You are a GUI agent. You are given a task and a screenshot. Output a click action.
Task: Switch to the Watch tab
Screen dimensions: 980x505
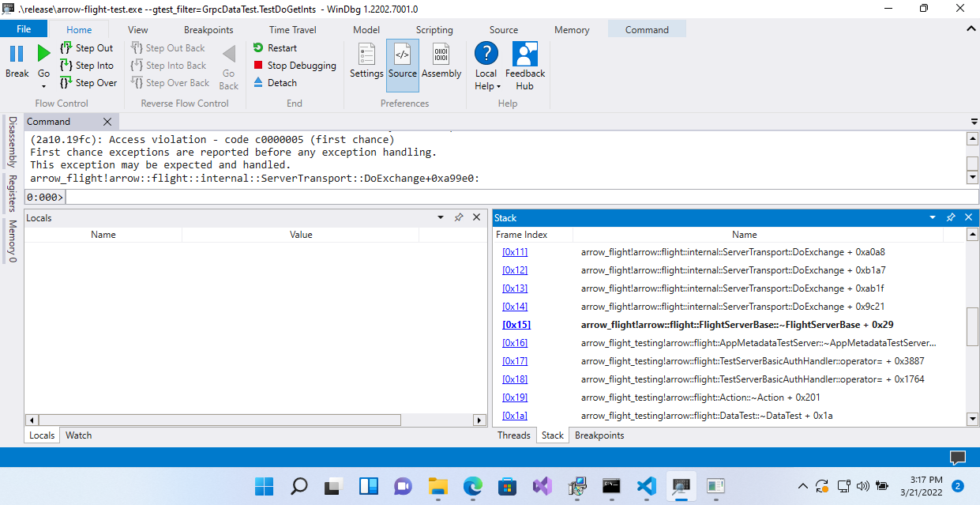click(78, 435)
